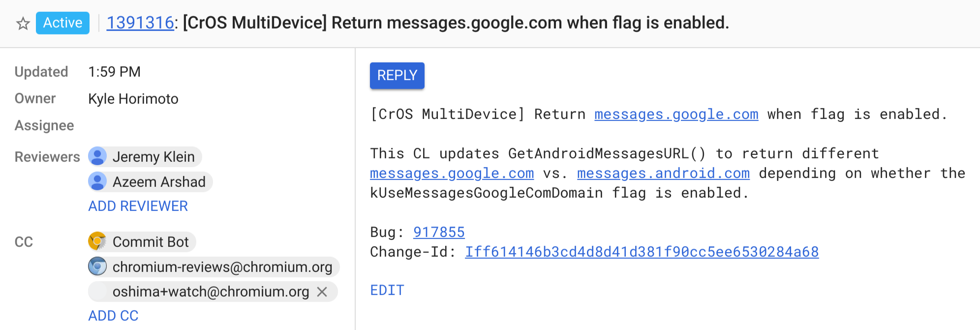980x330 pixels.
Task: Click Azeem Arshad's avatar icon
Action: (x=97, y=181)
